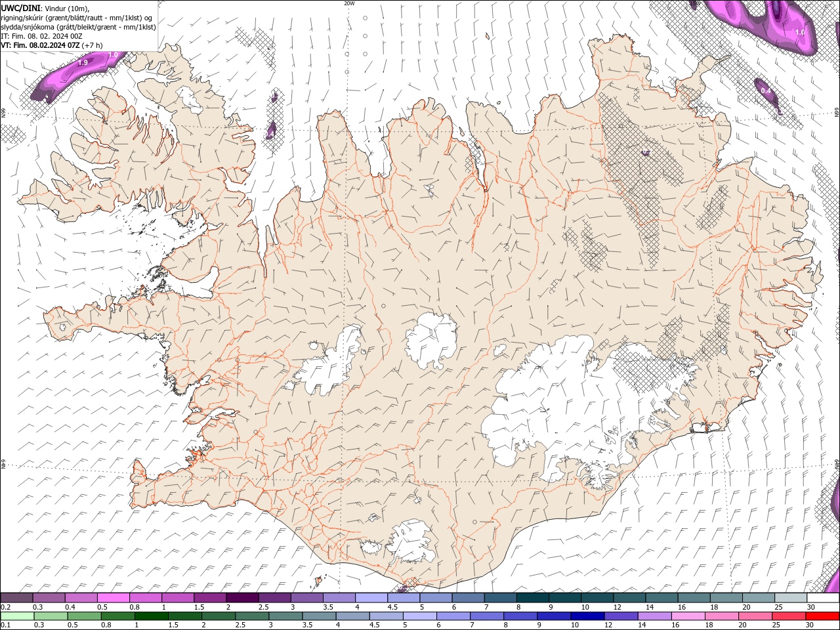Click the darkest purple 2 snow legend swatch
This screenshot has width=840, height=630.
click(x=242, y=598)
